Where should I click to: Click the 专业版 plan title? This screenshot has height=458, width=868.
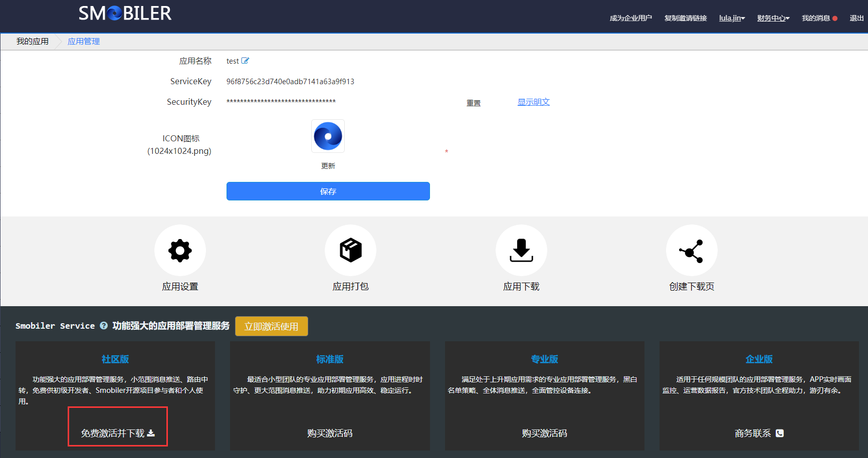[x=545, y=359]
